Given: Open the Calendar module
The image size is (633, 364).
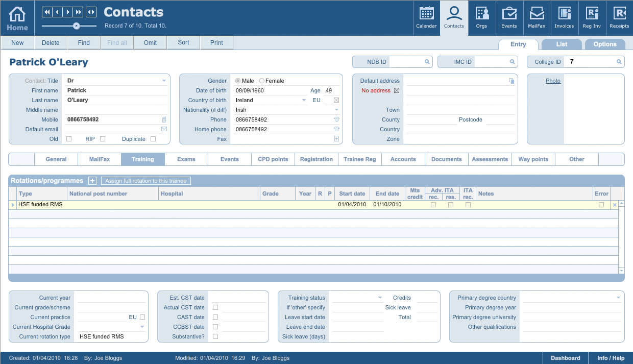Looking at the screenshot, I should (426, 18).
